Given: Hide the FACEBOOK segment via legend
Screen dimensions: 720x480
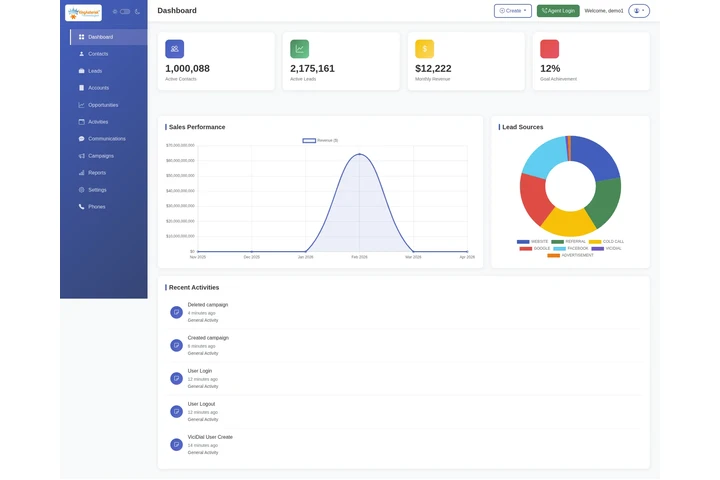Looking at the screenshot, I should tap(560, 248).
